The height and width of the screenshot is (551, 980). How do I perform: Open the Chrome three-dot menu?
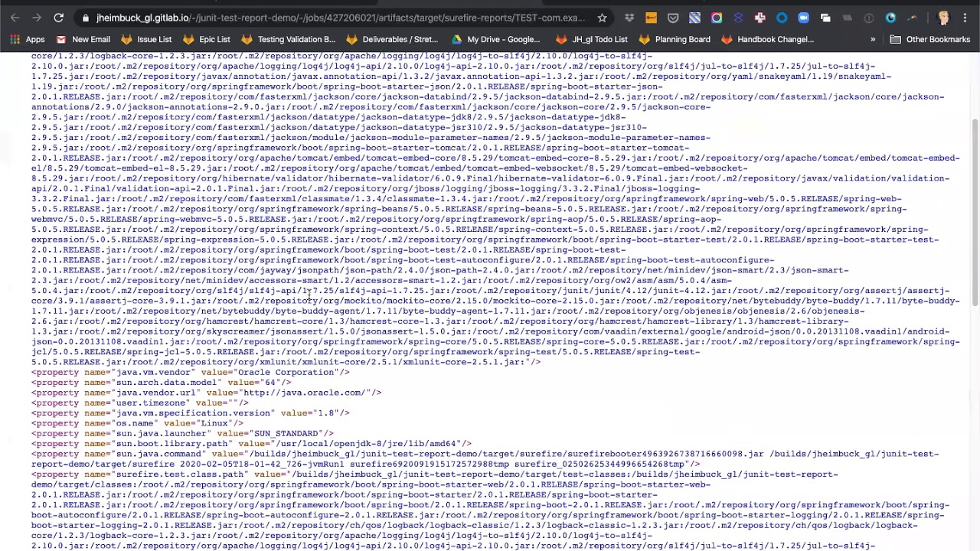point(965,18)
